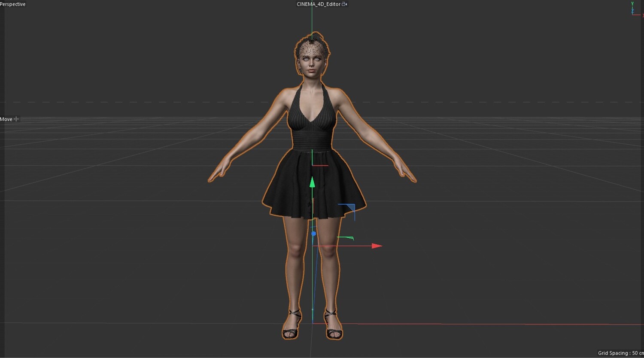Click the Grid Spacing : 50 cm readout

(x=621, y=353)
